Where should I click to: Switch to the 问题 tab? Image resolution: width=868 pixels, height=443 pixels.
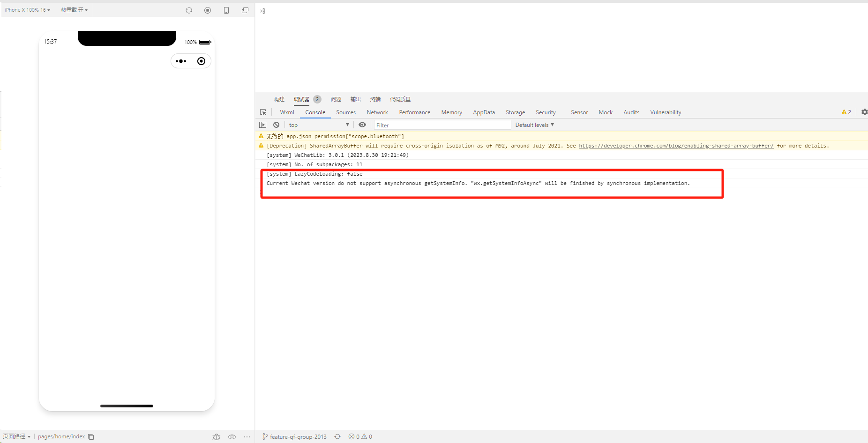(x=336, y=99)
